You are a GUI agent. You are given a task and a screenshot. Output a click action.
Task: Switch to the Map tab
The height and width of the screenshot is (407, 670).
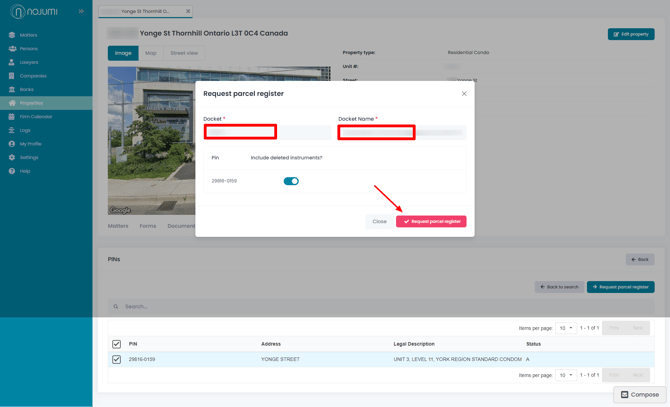[x=150, y=53]
